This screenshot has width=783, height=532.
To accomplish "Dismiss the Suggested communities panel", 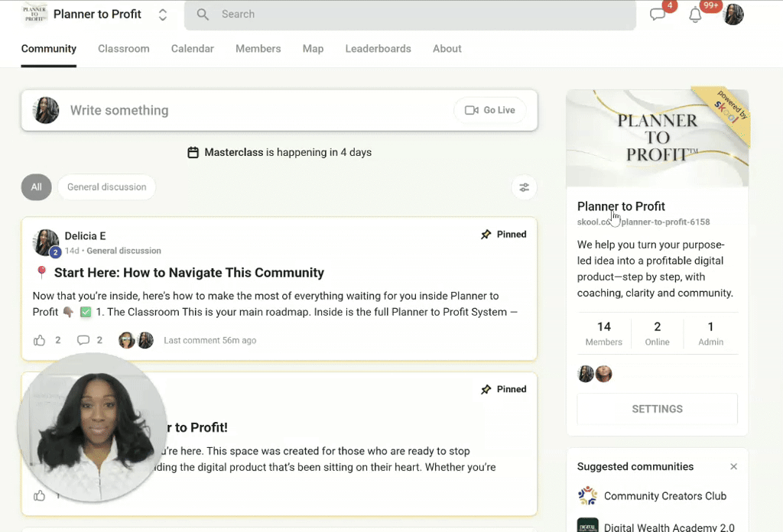I will [733, 466].
